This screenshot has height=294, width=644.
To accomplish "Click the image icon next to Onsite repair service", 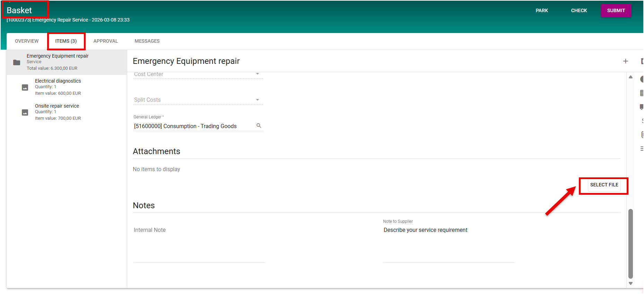I will 25,112.
